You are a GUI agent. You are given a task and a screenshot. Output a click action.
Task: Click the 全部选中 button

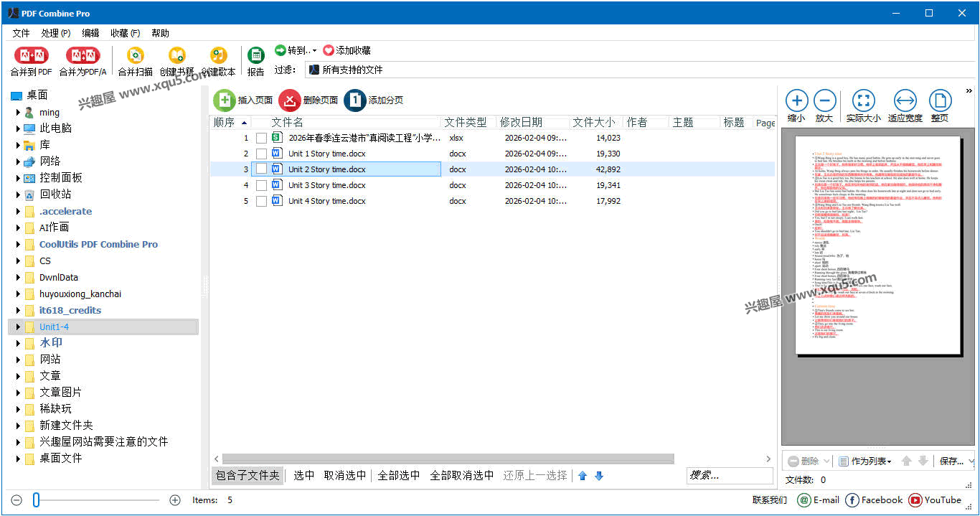[x=399, y=475]
